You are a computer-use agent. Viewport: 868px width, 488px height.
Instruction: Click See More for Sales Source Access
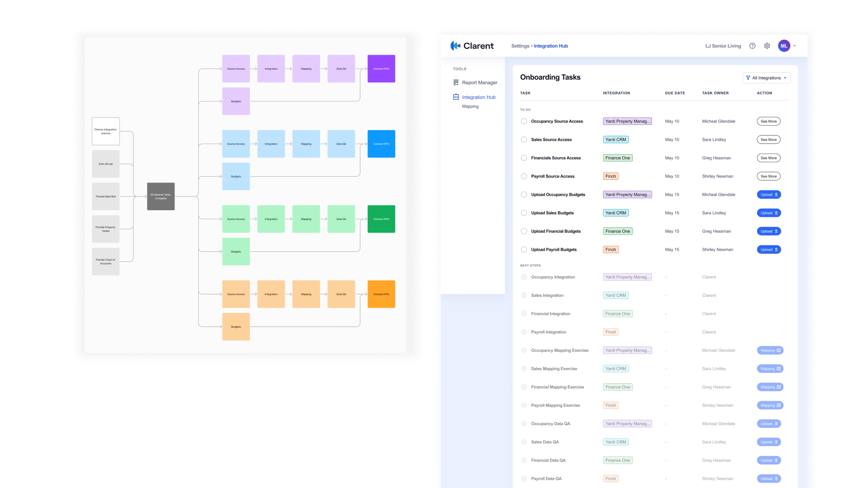tap(769, 140)
